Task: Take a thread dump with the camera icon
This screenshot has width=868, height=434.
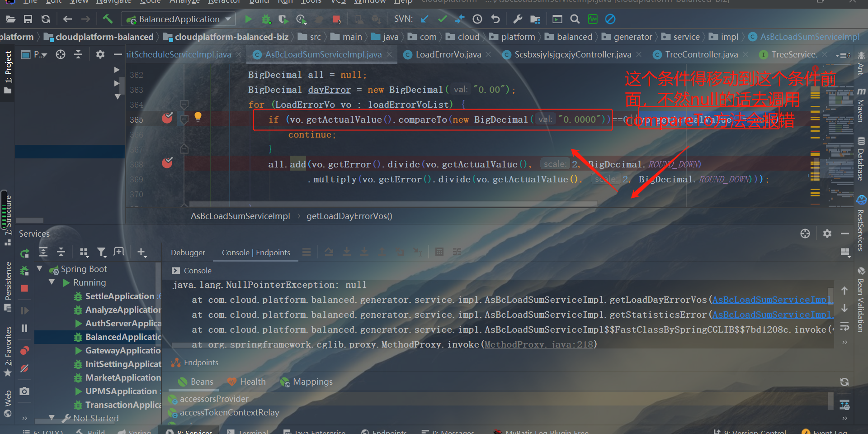Action: [x=24, y=391]
